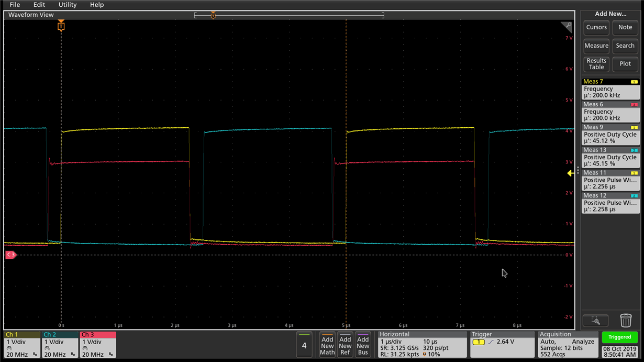Toggle the green Triggered run/stop button

point(620,337)
